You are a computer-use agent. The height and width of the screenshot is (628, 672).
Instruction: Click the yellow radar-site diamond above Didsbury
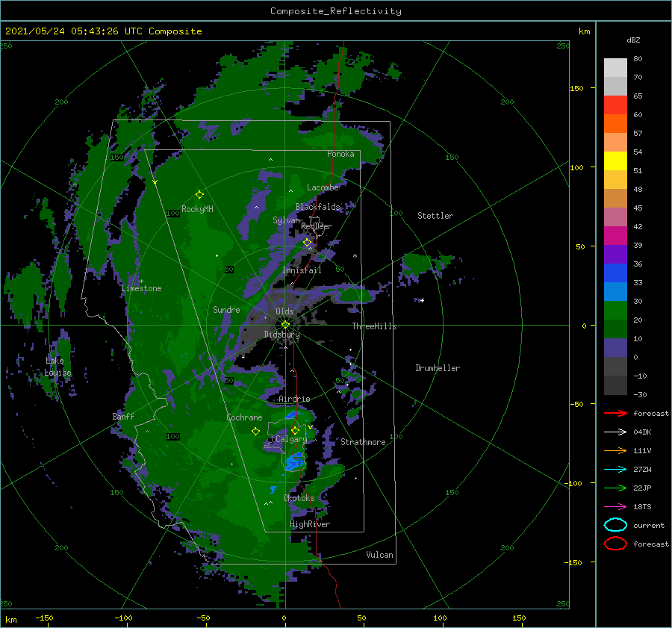point(285,325)
